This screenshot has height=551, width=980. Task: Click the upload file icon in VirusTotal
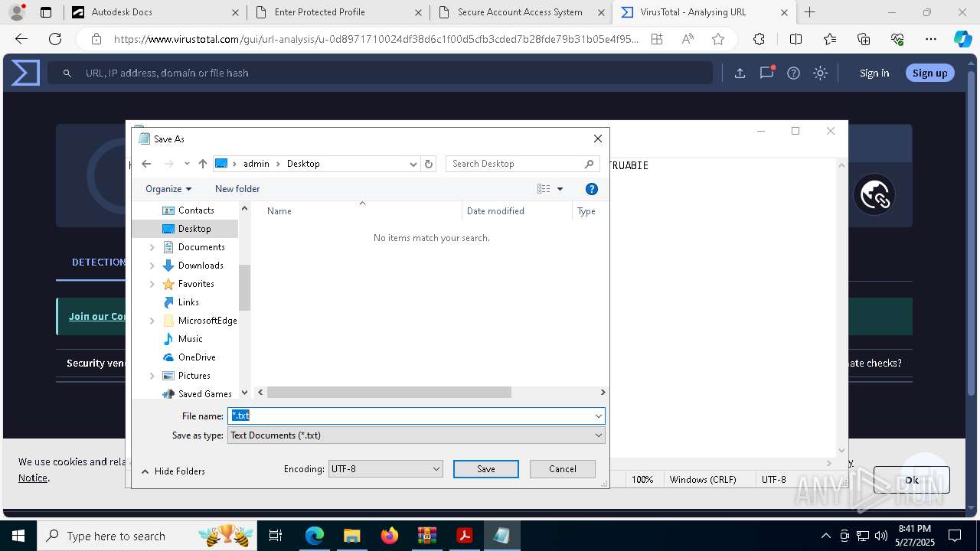point(740,73)
